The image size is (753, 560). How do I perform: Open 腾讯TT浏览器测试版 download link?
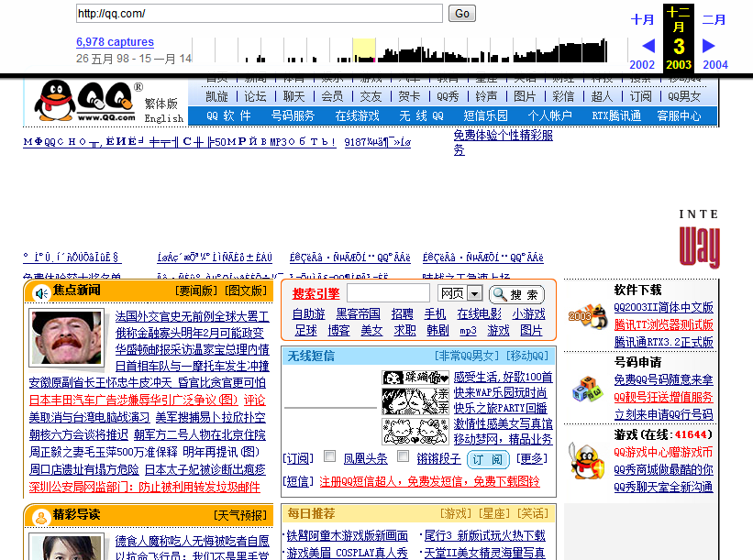(663, 324)
